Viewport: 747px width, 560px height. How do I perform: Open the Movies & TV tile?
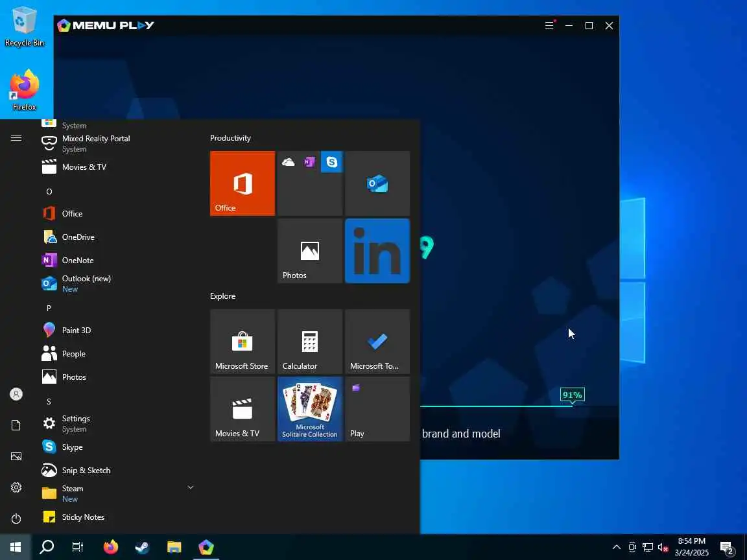click(243, 409)
